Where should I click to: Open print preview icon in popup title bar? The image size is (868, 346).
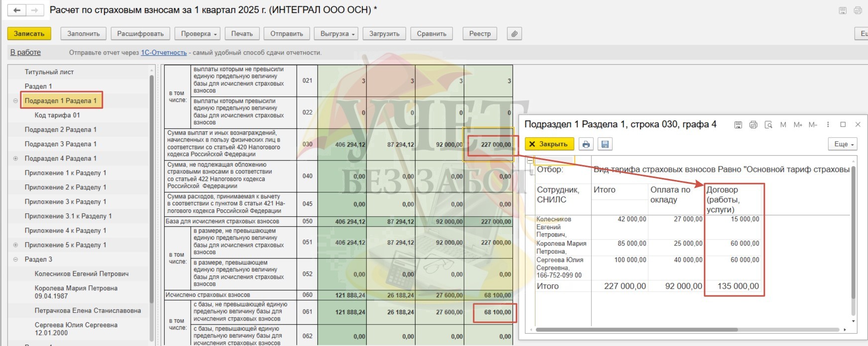tap(768, 125)
